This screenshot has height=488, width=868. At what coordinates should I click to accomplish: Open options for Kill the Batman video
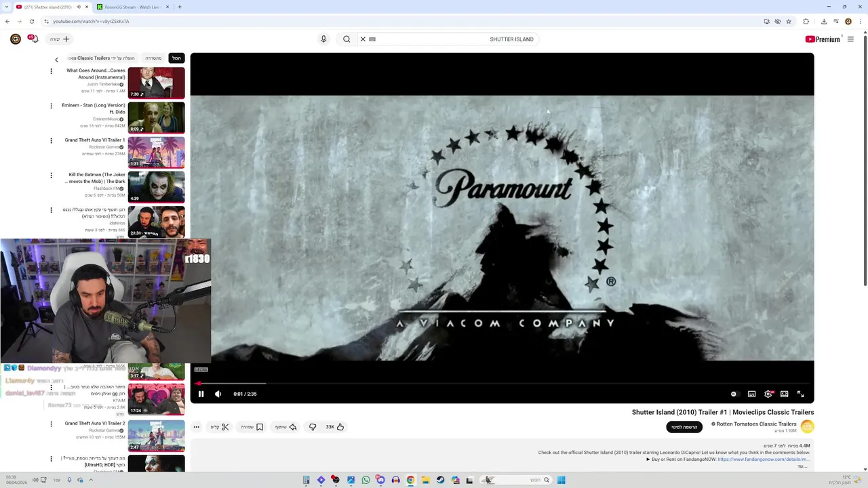tap(51, 175)
